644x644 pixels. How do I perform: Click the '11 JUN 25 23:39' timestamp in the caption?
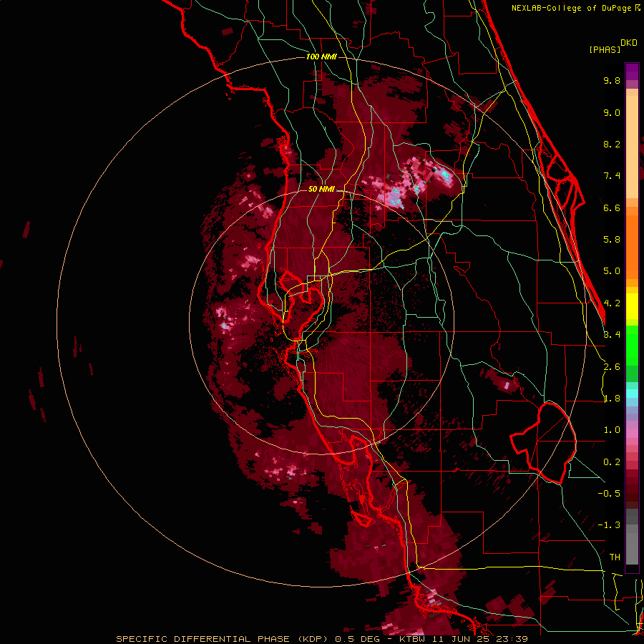tap(479, 639)
